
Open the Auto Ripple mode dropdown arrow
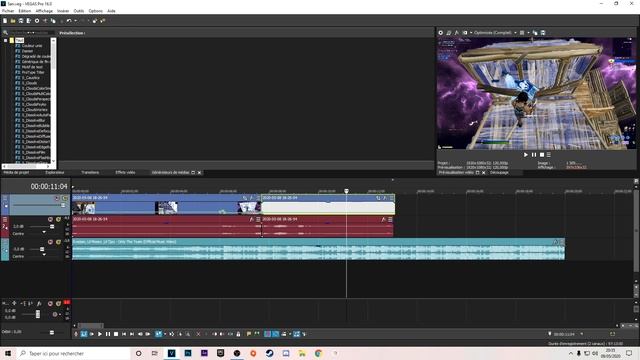(290, 334)
